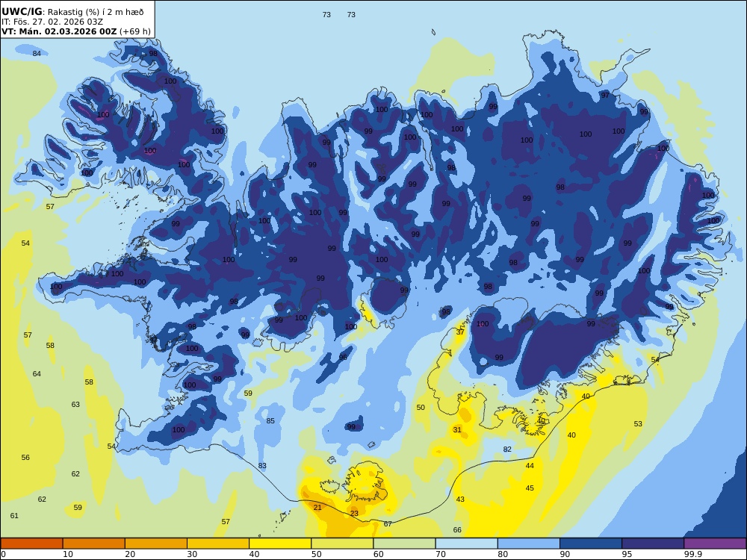Choose the 90–95 medium blue legend segment
The height and width of the screenshot is (560, 747).
point(591,544)
